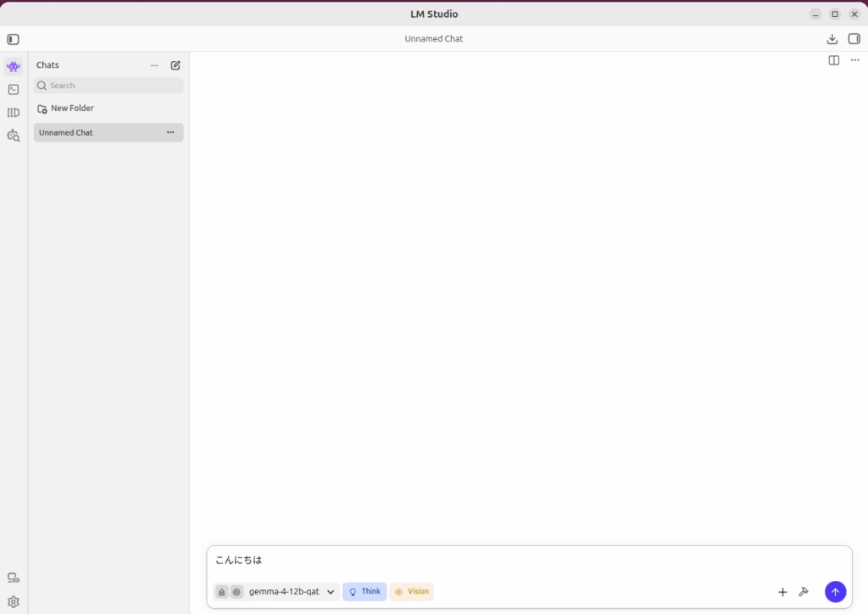Focus the Search chats field
The image size is (868, 614).
[108, 86]
